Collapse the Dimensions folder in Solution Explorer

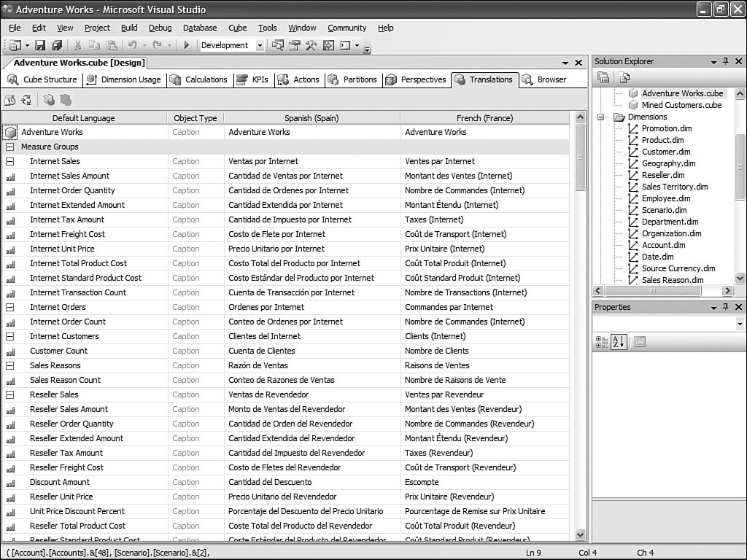(601, 117)
